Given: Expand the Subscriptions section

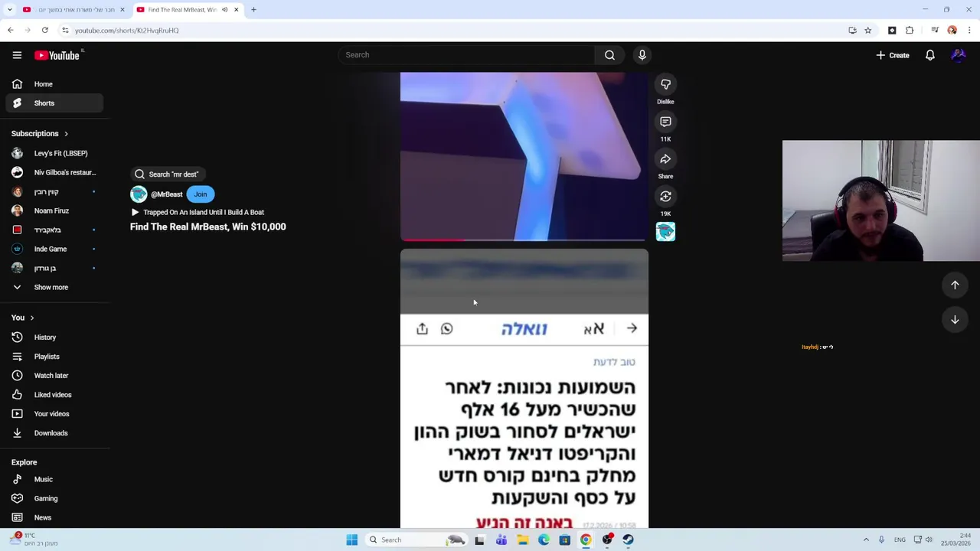Looking at the screenshot, I should 40,134.
